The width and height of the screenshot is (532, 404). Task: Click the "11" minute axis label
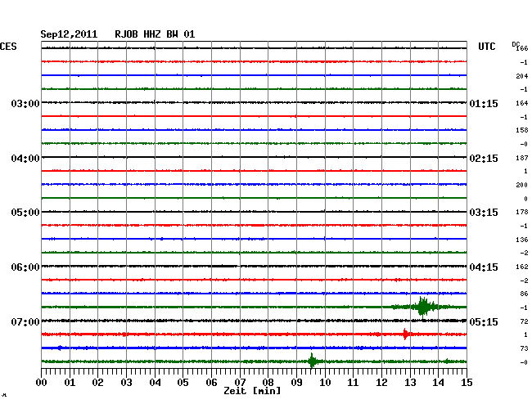[x=353, y=382]
